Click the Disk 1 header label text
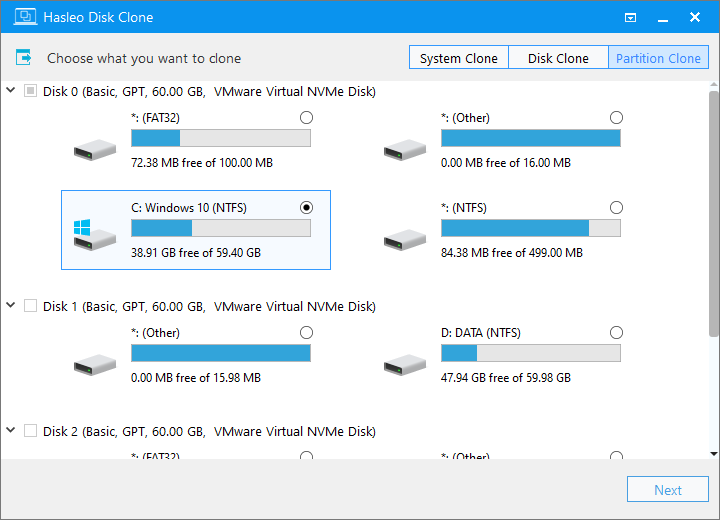This screenshot has height=520, width=720. coord(209,306)
